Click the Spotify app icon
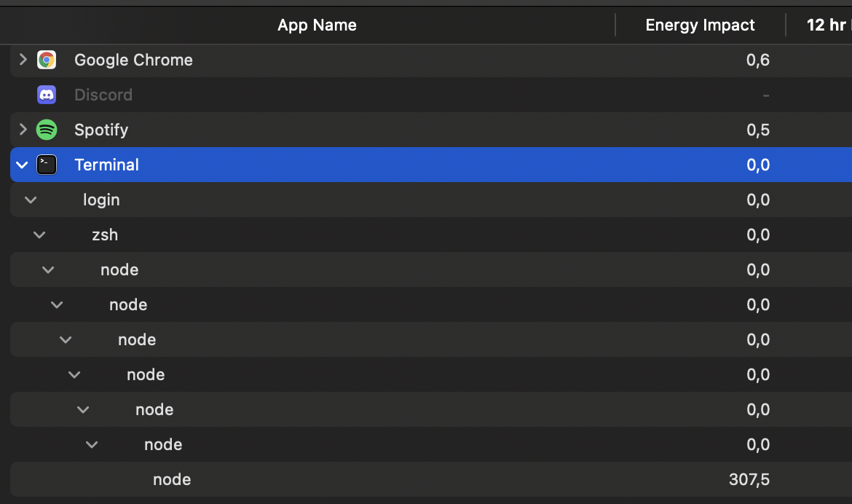852x504 pixels. point(47,130)
